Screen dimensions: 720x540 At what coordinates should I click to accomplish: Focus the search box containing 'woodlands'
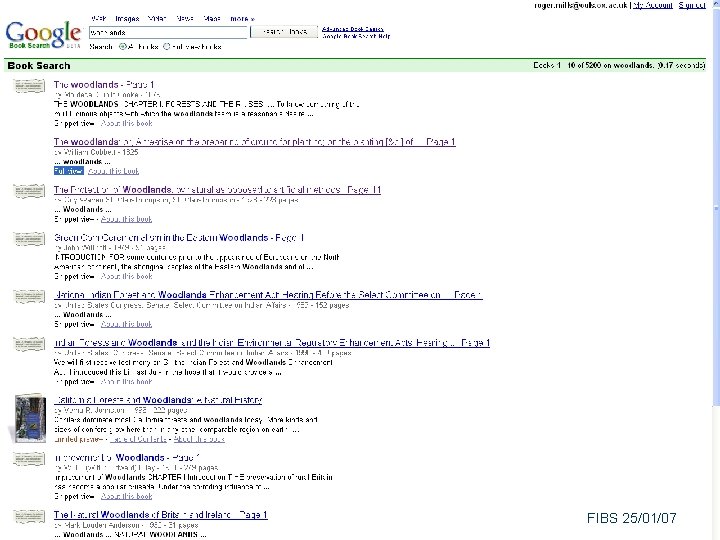click(168, 33)
